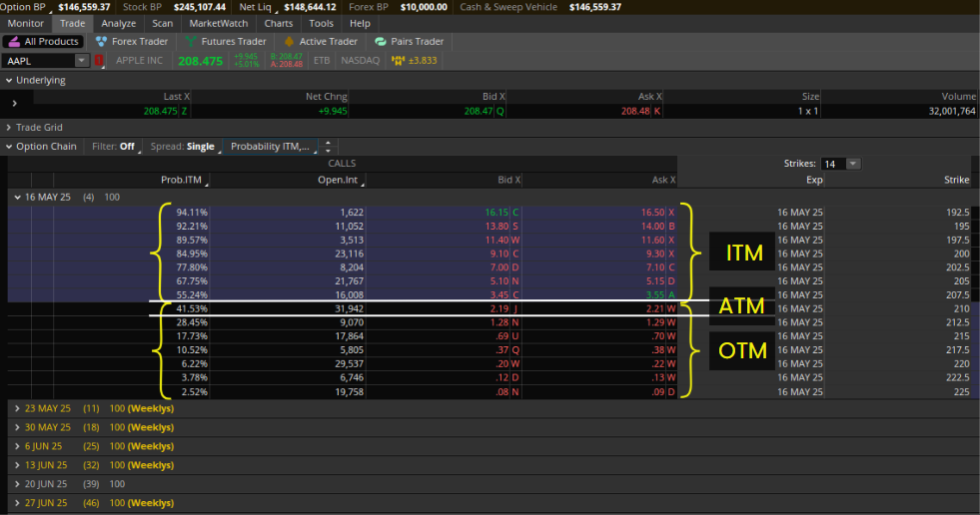The width and height of the screenshot is (980, 515).
Task: Expand the 20 JUN 25 expiration
Action: pyautogui.click(x=18, y=484)
